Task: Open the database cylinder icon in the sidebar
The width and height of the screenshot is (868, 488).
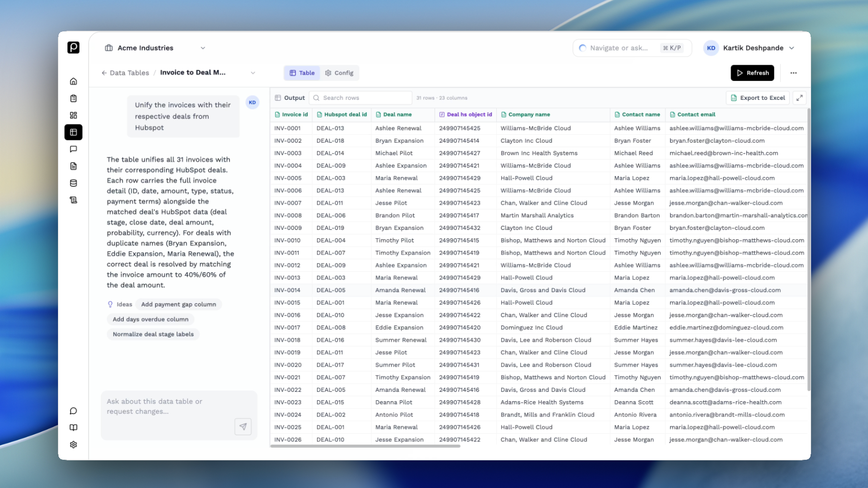Action: pos(74,183)
